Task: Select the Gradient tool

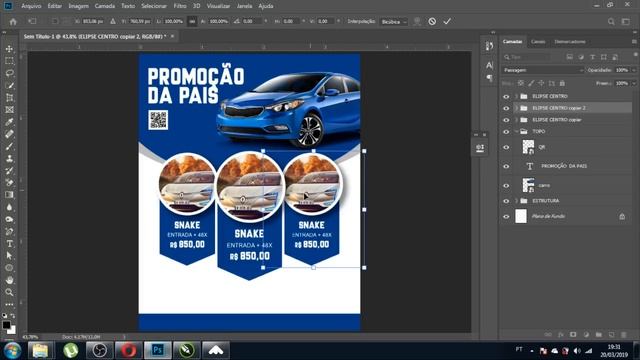Action: tap(9, 195)
